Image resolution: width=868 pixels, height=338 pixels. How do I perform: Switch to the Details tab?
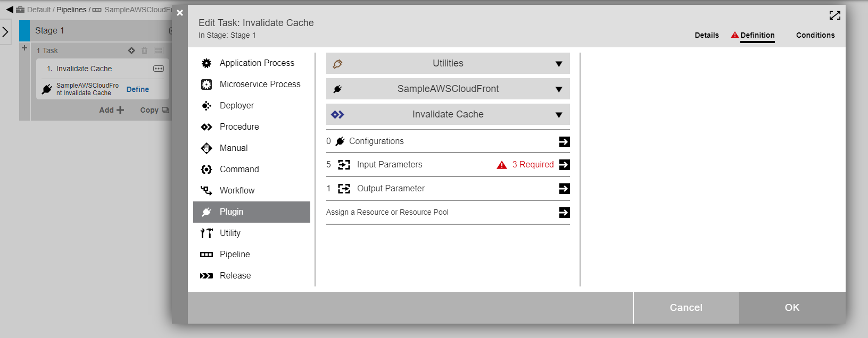click(x=707, y=35)
